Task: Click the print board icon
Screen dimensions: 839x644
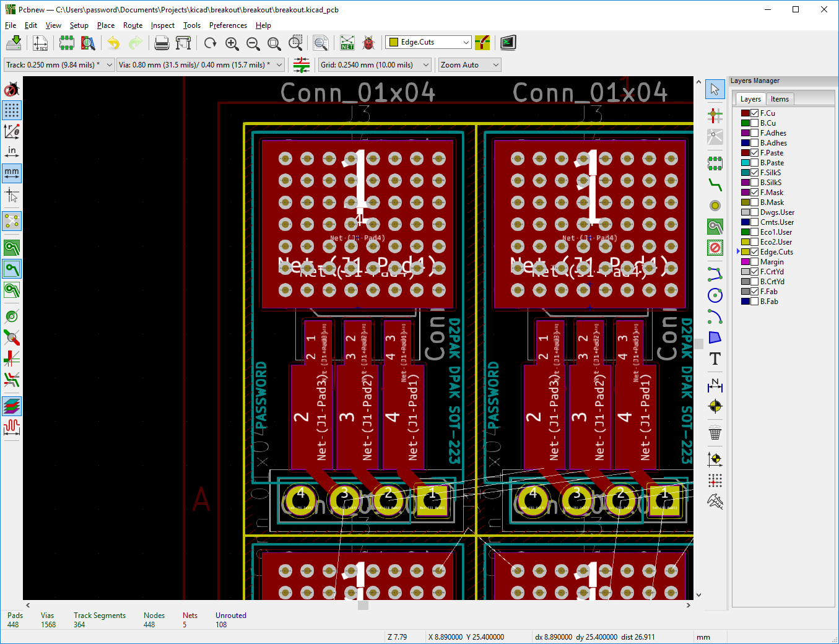Action: (x=162, y=43)
